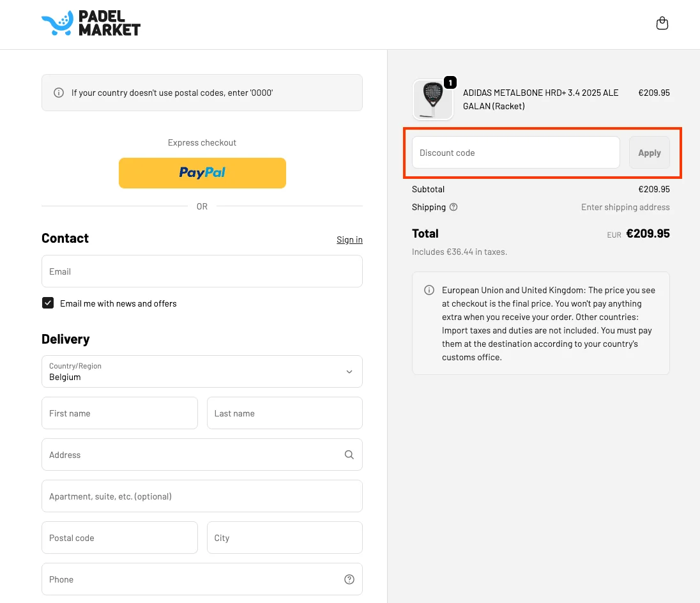Screen dimensions: 700x603
Task: Select the City input field
Action: [x=284, y=538]
